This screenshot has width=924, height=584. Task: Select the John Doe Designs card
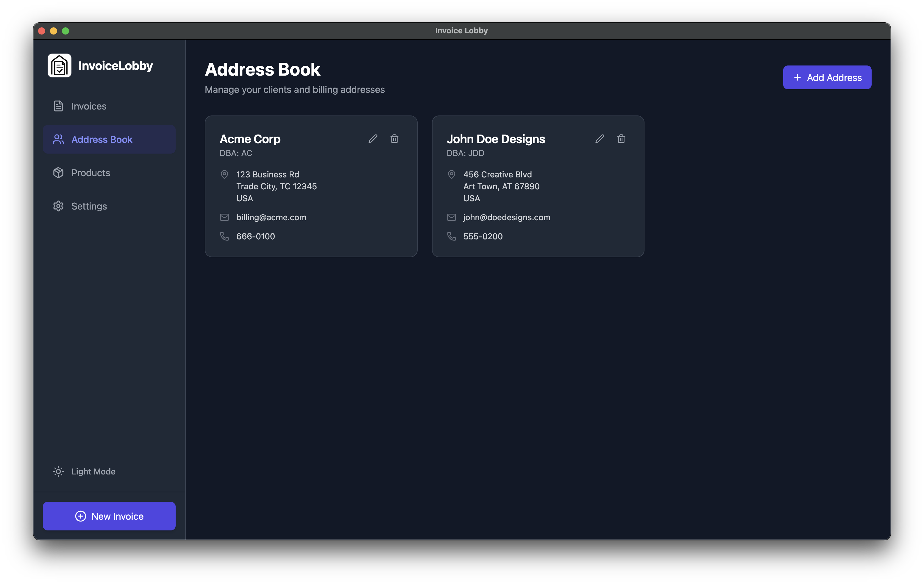coord(538,186)
